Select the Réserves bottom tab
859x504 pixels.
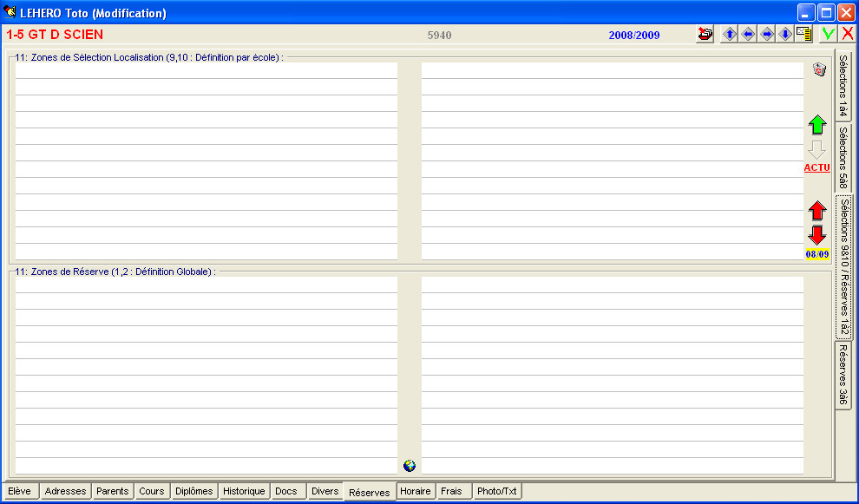point(370,492)
